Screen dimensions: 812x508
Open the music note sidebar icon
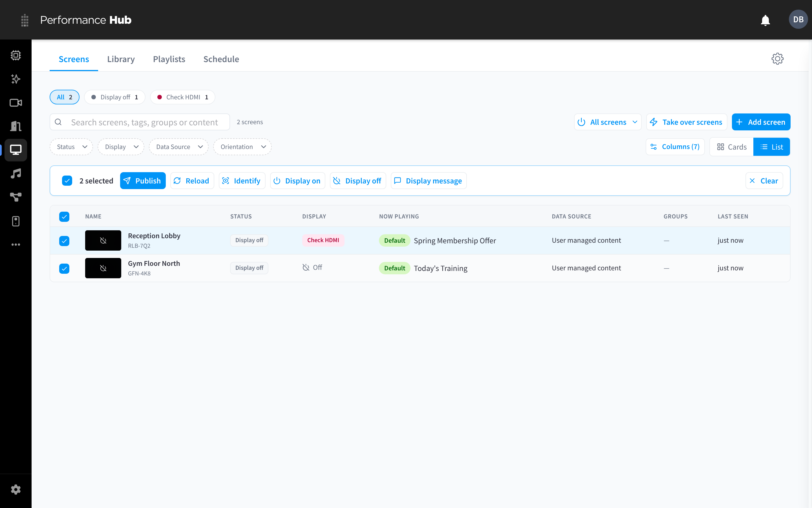tap(16, 174)
